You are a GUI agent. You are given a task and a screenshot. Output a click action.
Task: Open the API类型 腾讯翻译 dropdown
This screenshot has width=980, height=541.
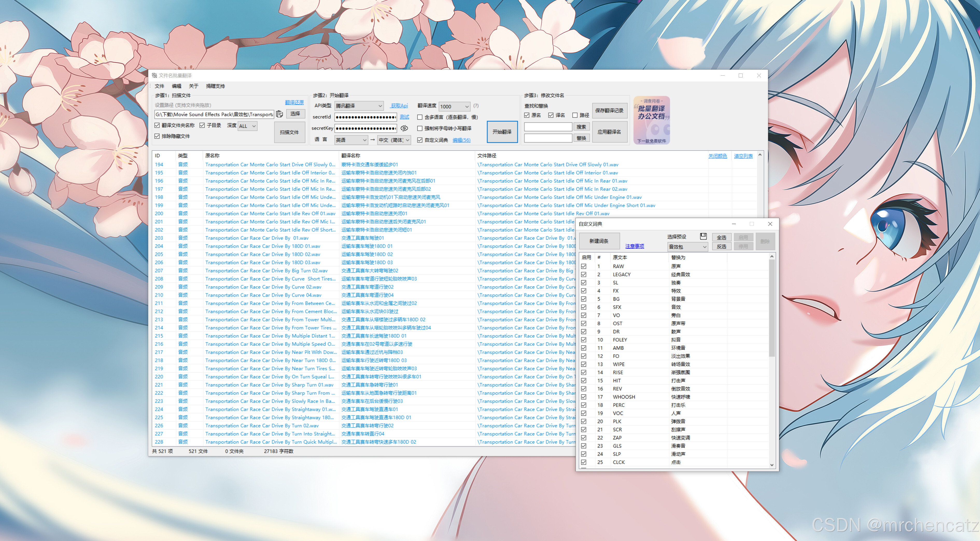(x=359, y=106)
